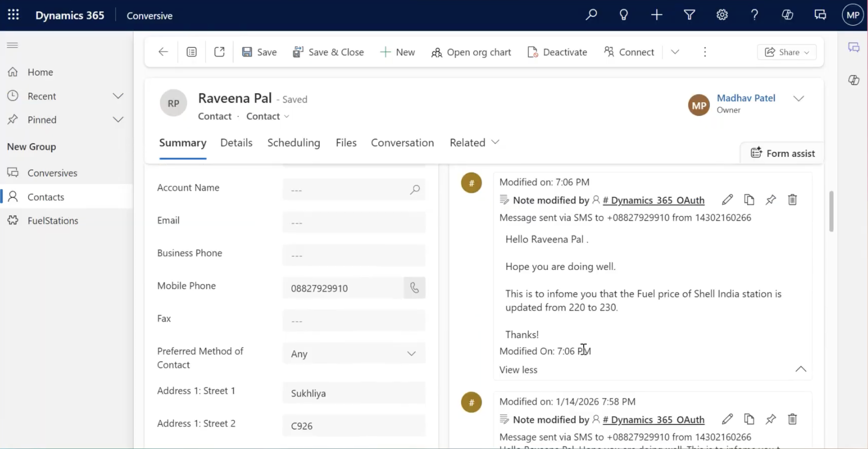This screenshot has width=868, height=449.
Task: Edit the 7:06 PM note
Action: (727, 200)
